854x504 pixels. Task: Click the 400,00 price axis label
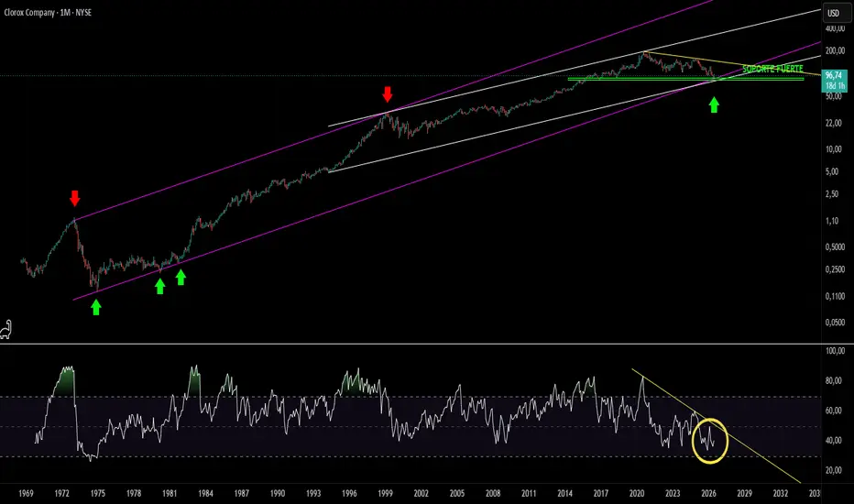point(835,28)
